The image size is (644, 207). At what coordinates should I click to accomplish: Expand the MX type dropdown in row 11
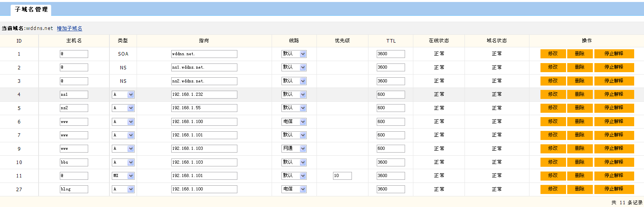tap(123, 176)
